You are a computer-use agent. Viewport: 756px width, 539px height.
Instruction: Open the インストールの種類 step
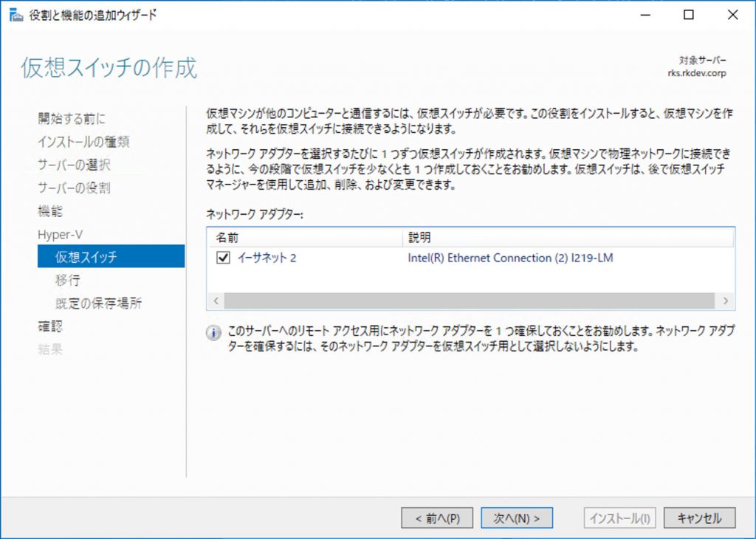83,142
